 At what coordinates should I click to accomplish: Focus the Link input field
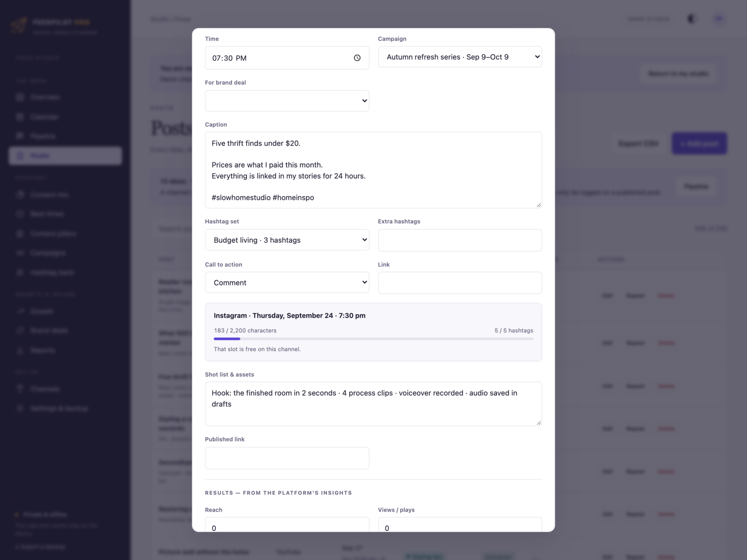460,283
